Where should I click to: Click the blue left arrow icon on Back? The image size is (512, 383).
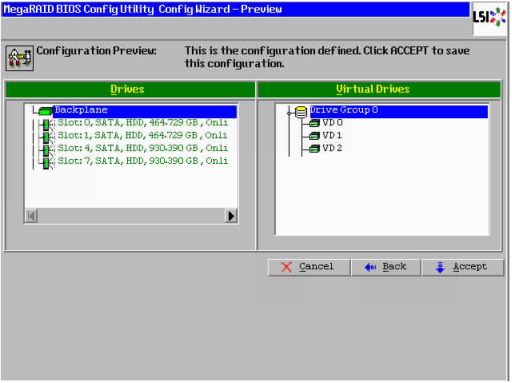click(x=371, y=267)
